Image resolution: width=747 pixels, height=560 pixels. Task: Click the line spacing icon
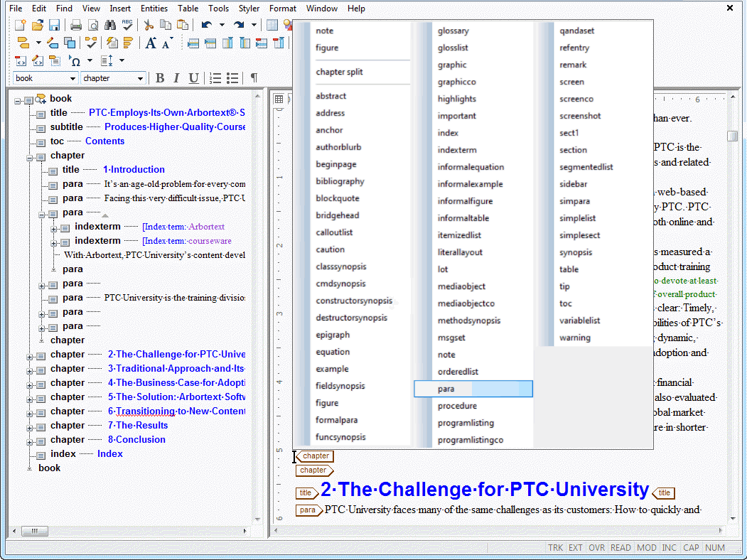107,60
